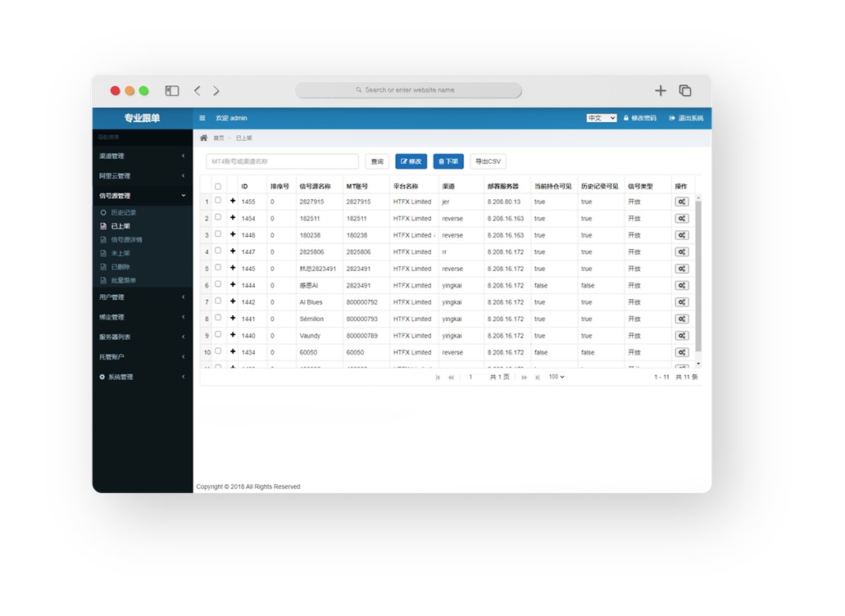Check the box for row ID 1454

(x=218, y=217)
